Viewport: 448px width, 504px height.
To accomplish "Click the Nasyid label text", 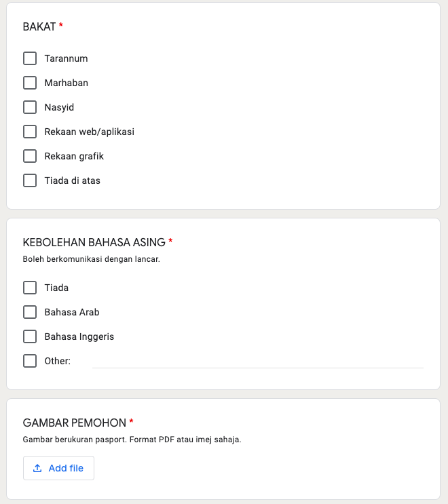I will pos(59,107).
